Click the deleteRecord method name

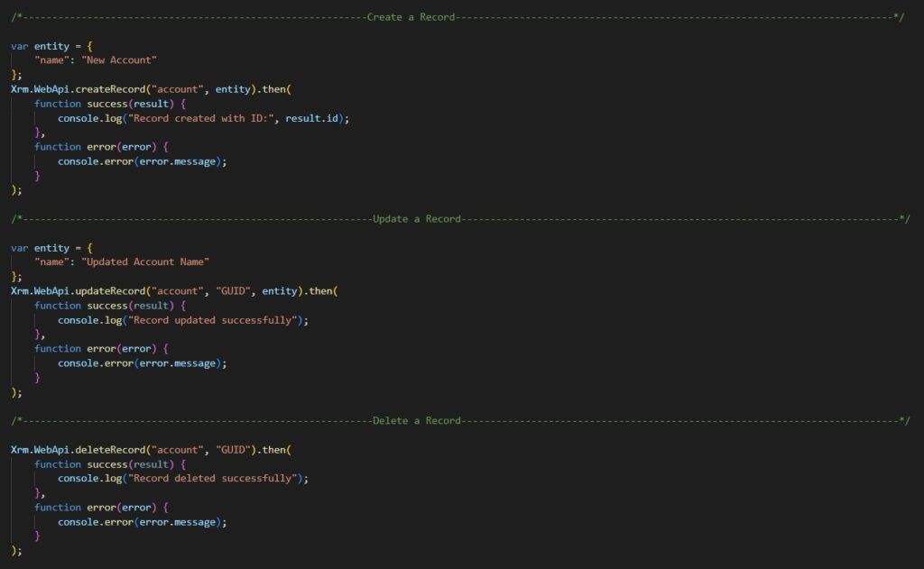click(x=110, y=450)
